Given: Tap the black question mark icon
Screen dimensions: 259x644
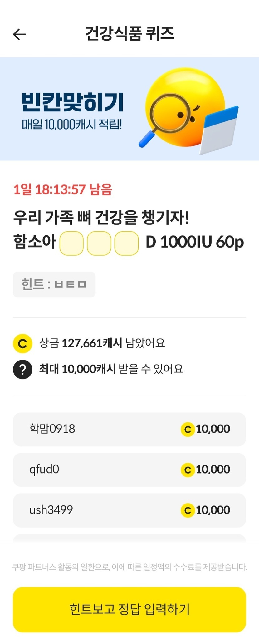Looking at the screenshot, I should click(x=22, y=369).
